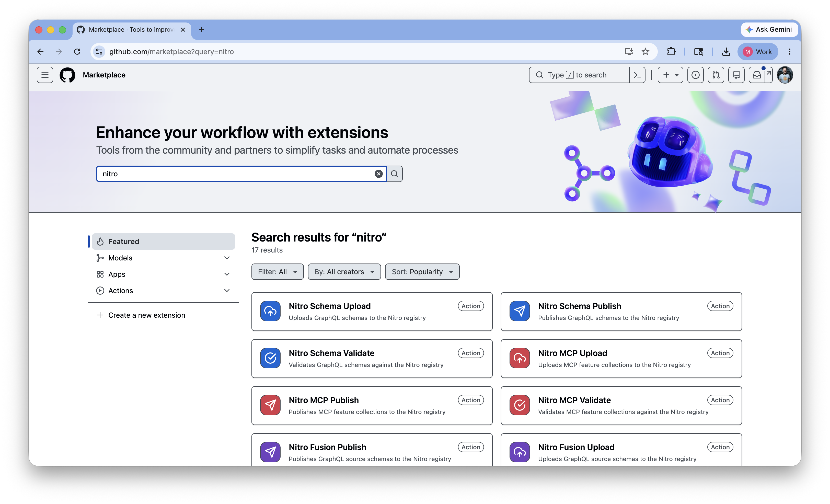This screenshot has height=504, width=830.
Task: Click the Nitro MCP Upload red cloud icon
Action: click(x=520, y=358)
